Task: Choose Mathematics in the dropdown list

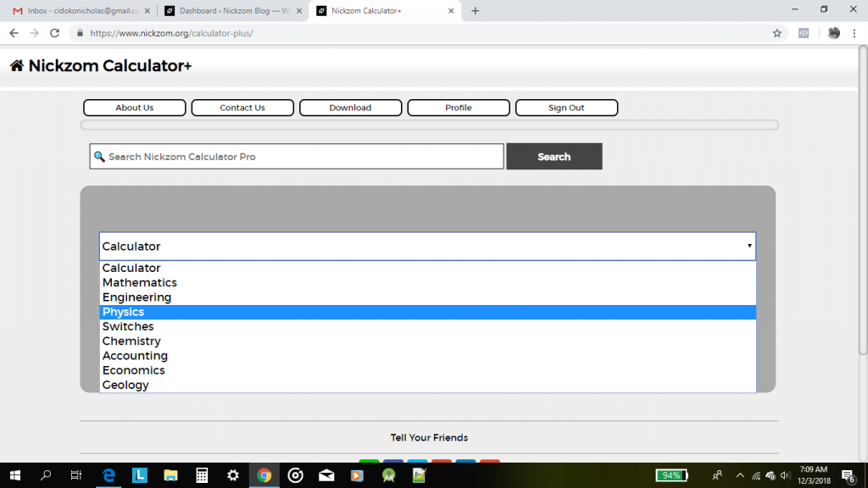Action: pos(427,283)
